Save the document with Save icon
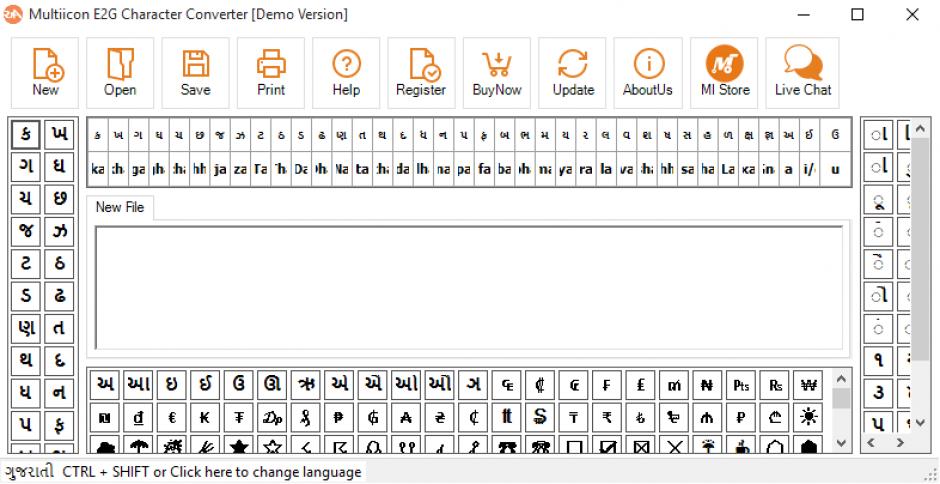 195,73
